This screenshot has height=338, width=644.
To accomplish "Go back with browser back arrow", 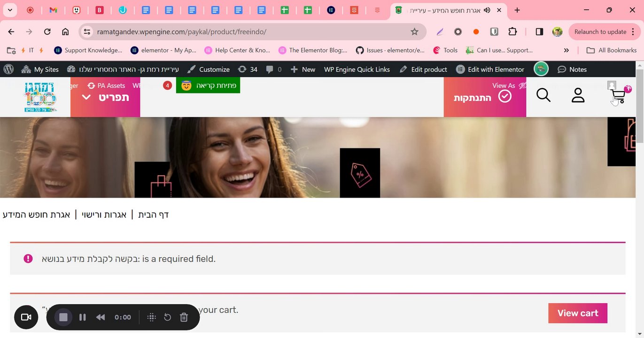I will pyautogui.click(x=11, y=31).
